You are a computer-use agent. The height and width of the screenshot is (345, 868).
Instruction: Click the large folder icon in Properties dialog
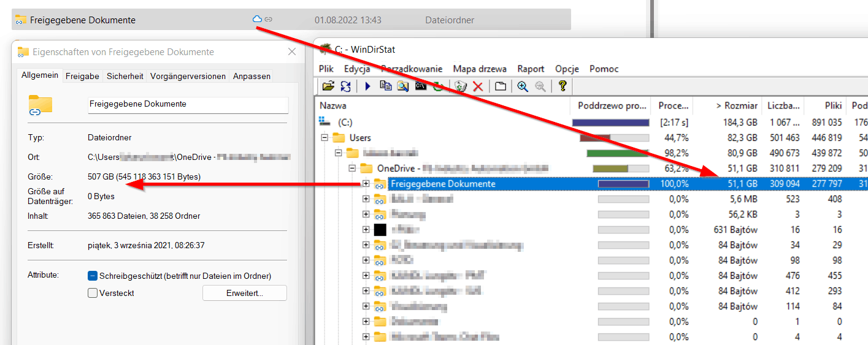pos(40,105)
